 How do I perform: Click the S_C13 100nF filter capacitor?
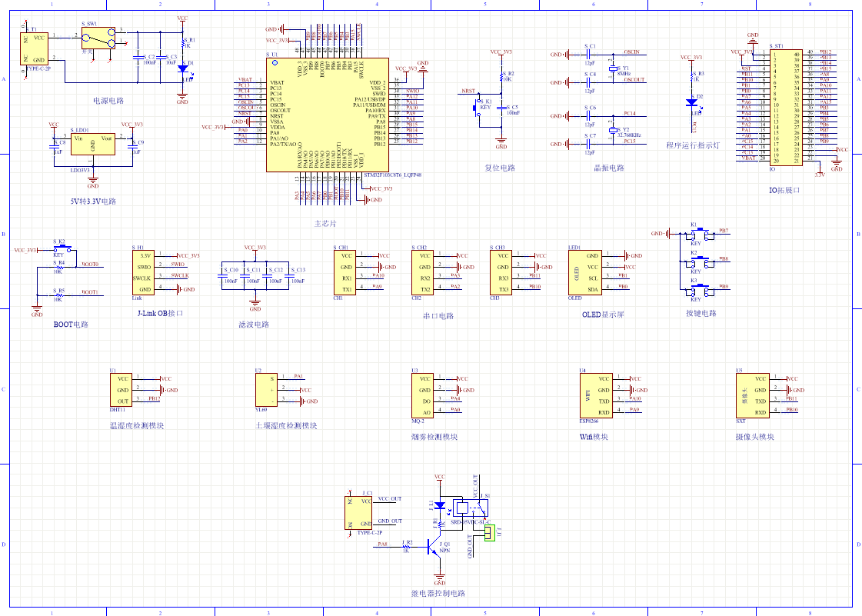pyautogui.click(x=290, y=275)
